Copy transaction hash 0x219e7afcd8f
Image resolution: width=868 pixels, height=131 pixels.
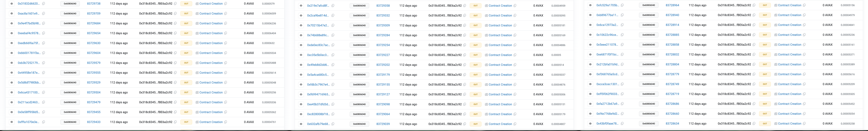pos(333,6)
